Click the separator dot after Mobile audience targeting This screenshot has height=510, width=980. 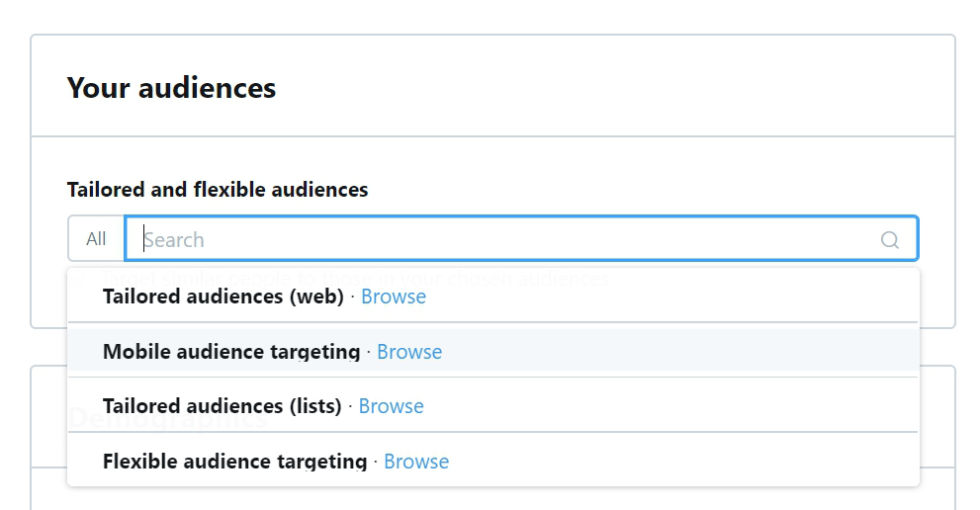pos(369,352)
